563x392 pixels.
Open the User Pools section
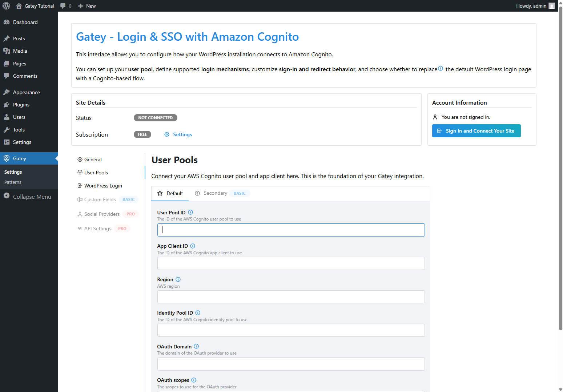point(108,173)
